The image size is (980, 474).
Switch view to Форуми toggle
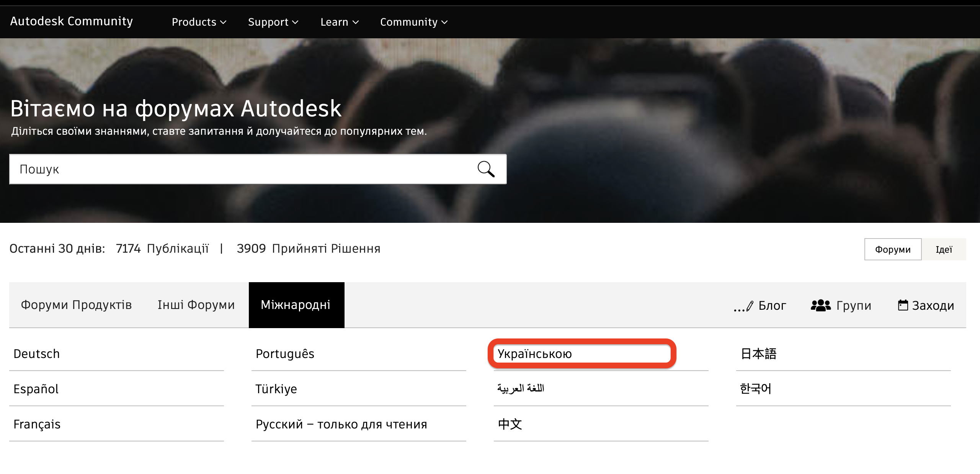tap(892, 249)
